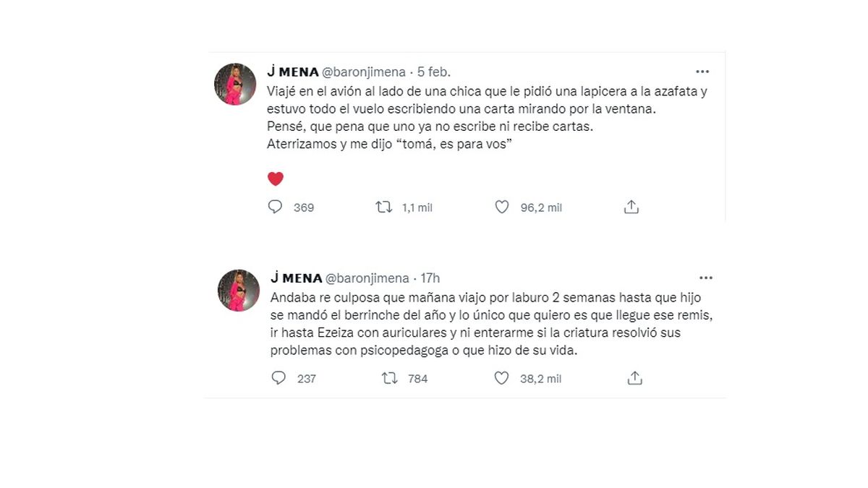Reply to the Ezeiza remis tweet

(x=278, y=378)
